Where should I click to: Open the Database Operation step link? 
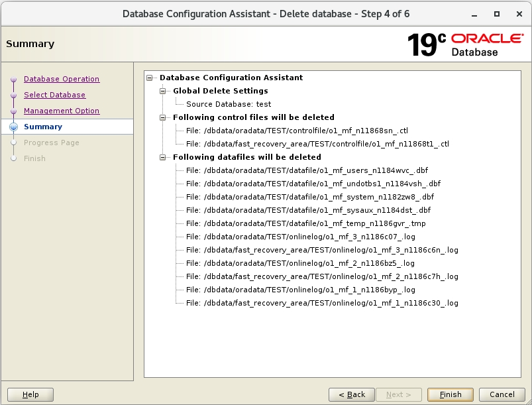(x=62, y=79)
